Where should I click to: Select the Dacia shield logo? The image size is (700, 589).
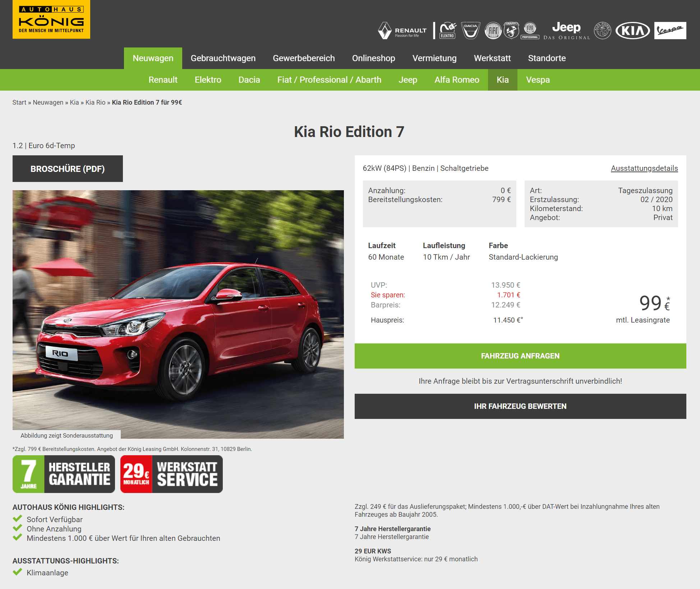471,31
